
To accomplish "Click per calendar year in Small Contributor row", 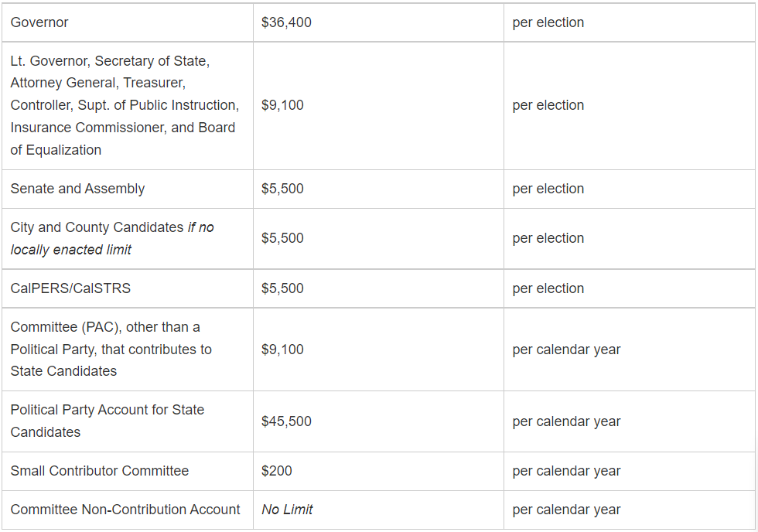I will click(x=566, y=471).
